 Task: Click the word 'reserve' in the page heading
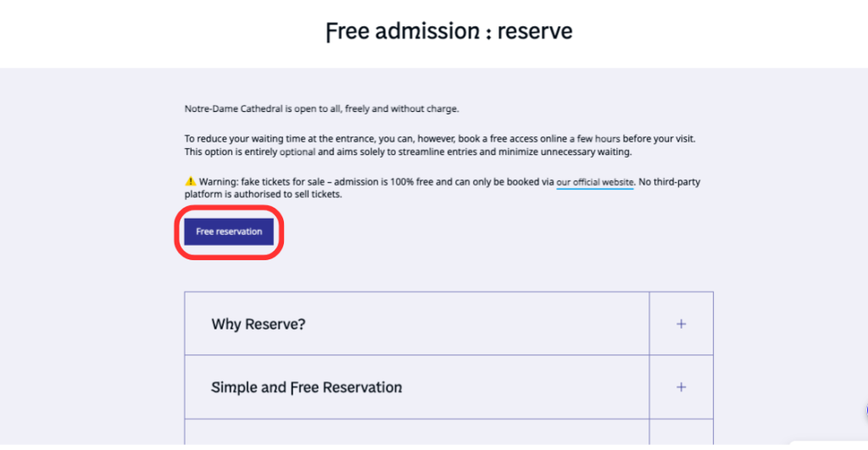click(535, 32)
